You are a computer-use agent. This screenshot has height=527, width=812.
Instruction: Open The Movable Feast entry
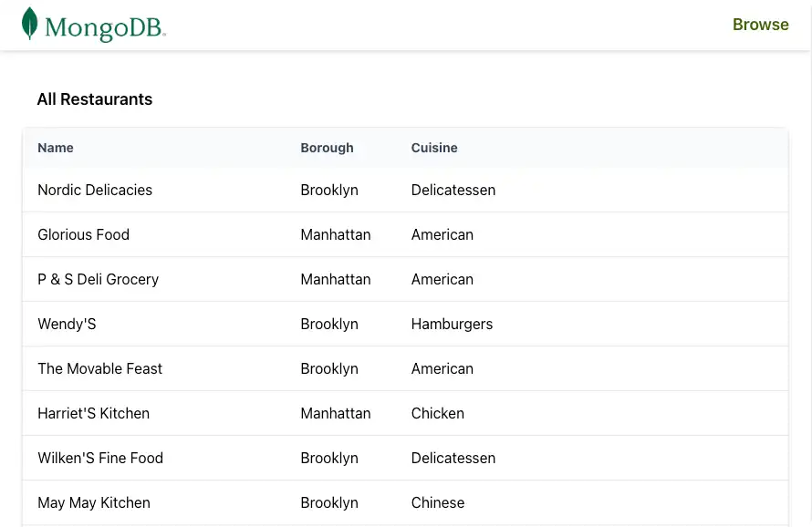99,368
